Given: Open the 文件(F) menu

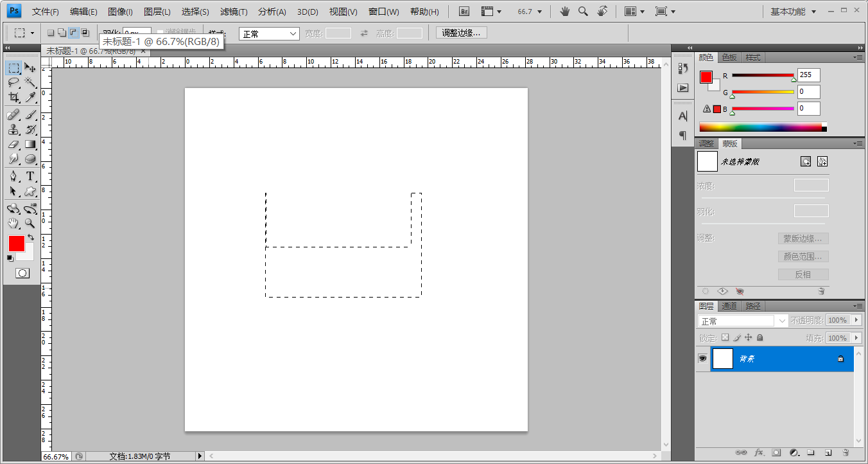Looking at the screenshot, I should pyautogui.click(x=46, y=12).
